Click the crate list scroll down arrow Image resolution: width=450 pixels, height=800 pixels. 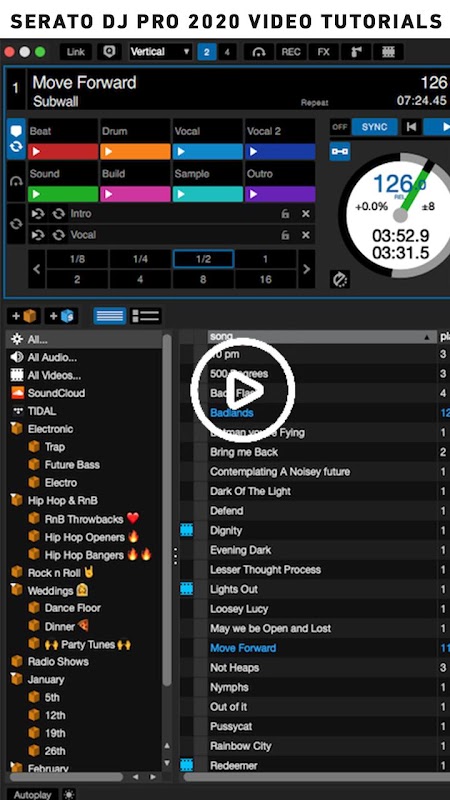point(167,763)
